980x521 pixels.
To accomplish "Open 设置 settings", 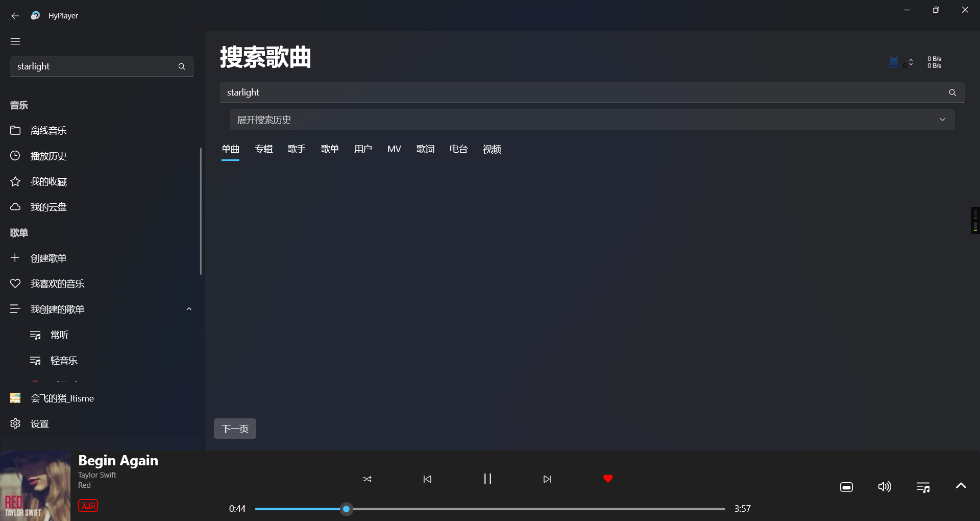I will 38,423.
